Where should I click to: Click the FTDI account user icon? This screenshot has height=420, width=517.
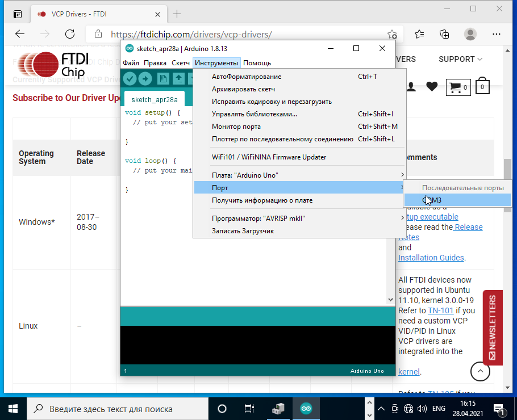(411, 87)
